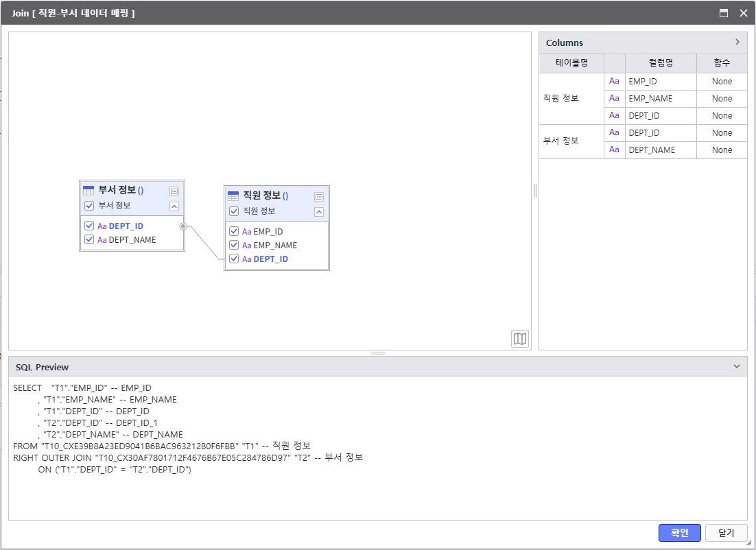This screenshot has width=756, height=550.
Task: Click the options icon on 직원 정보 table
Action: [319, 196]
